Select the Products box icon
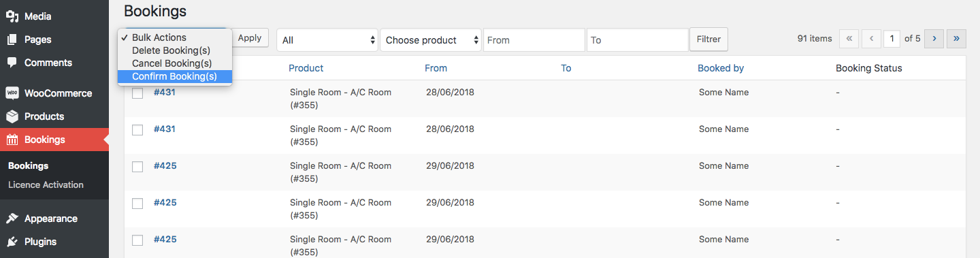980x258 pixels. click(12, 116)
